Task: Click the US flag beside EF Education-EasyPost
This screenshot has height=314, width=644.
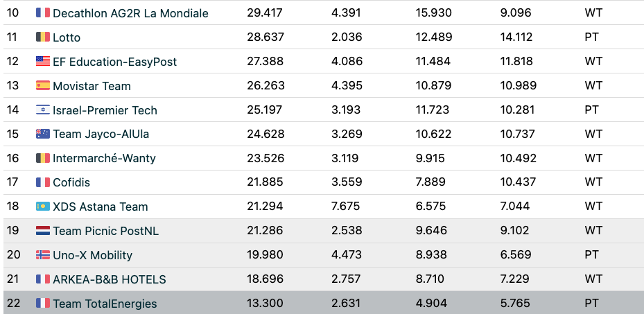Action: click(x=43, y=61)
